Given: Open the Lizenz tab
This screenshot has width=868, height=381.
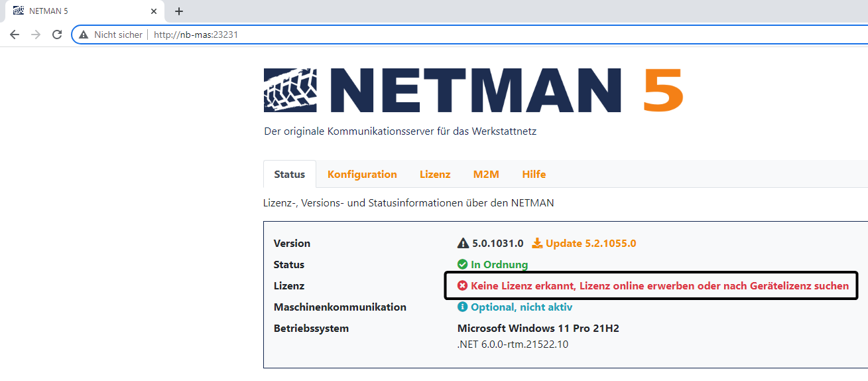Looking at the screenshot, I should pos(435,175).
